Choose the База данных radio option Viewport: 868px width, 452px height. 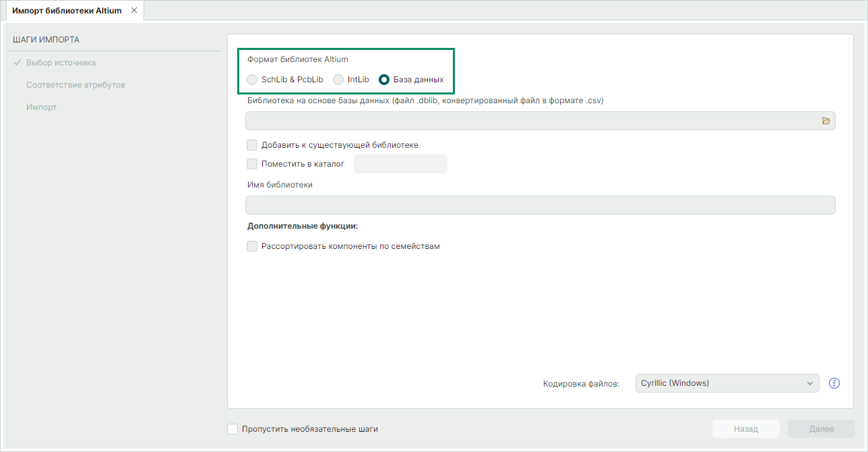384,80
